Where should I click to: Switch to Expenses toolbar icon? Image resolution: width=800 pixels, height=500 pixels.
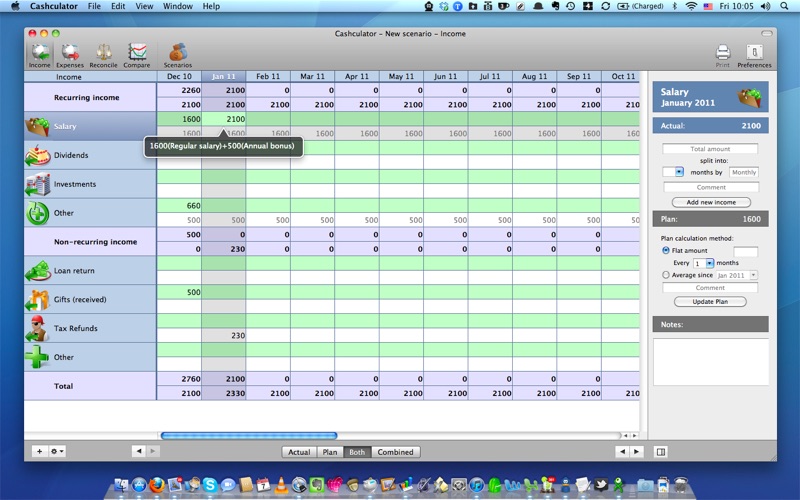coord(70,54)
